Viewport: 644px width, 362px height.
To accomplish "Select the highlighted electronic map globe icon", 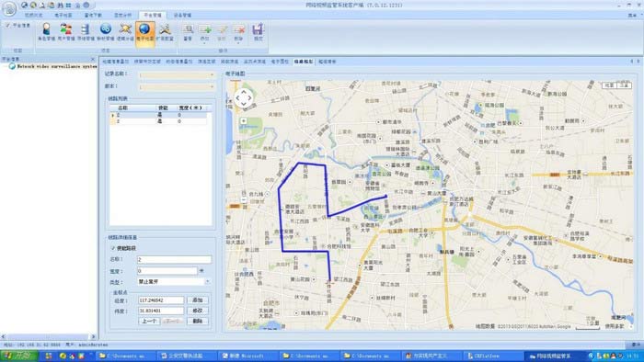I will (145, 32).
